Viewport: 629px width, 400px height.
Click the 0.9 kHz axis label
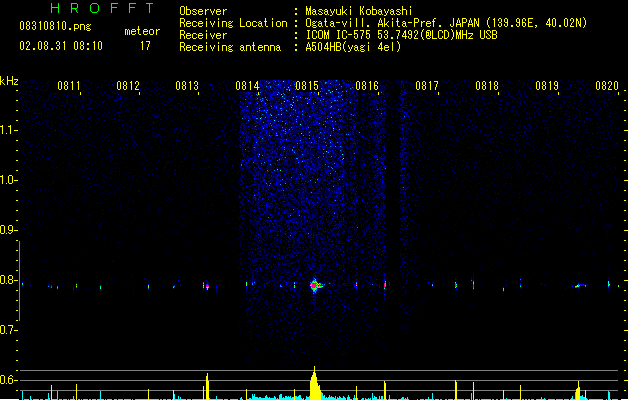[x=8, y=230]
